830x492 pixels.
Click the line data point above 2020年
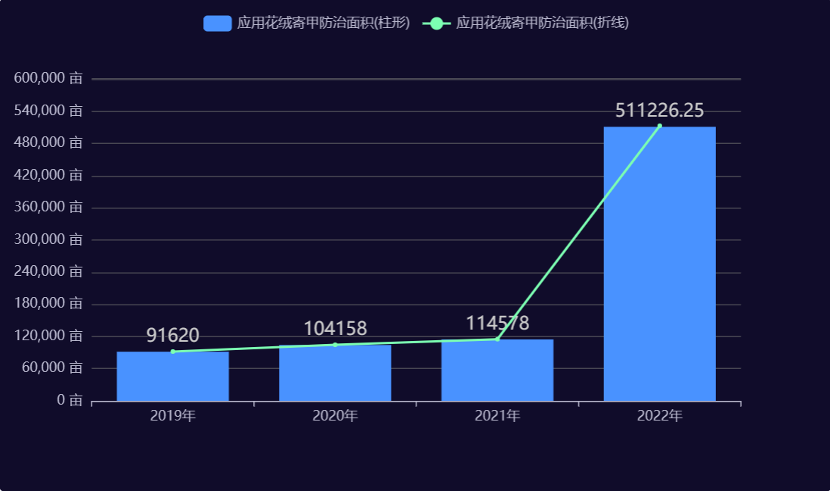(335, 345)
